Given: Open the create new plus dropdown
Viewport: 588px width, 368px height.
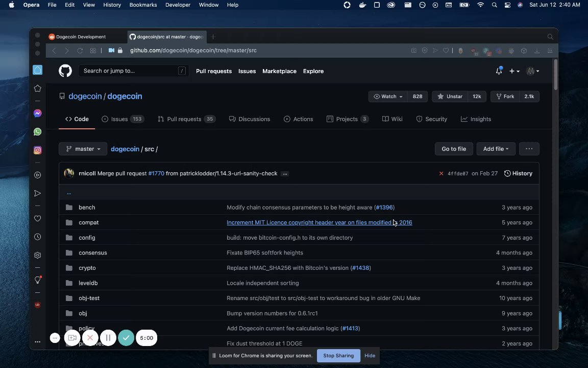Looking at the screenshot, I should click(x=514, y=71).
